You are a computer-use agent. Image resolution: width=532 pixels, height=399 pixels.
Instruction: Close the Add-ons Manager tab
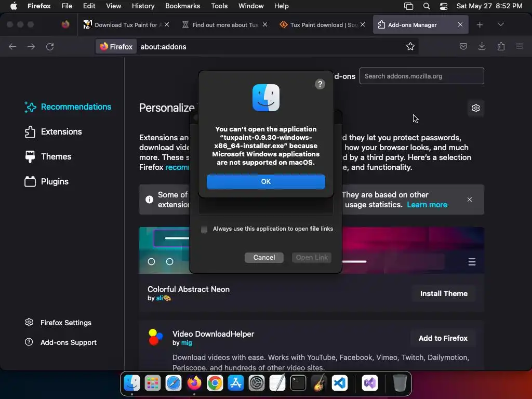tap(460, 25)
